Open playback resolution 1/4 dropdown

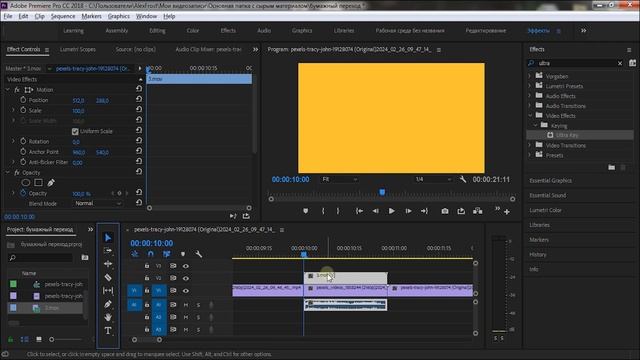click(433, 179)
